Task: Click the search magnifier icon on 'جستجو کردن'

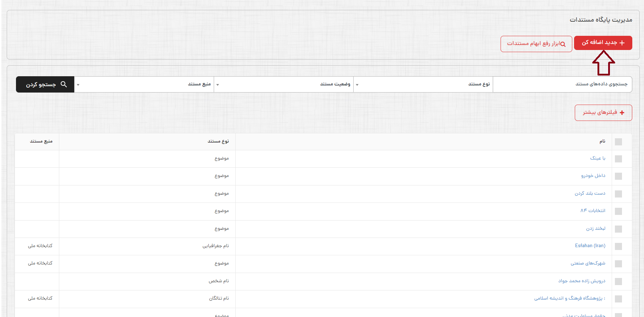Action: [x=64, y=84]
